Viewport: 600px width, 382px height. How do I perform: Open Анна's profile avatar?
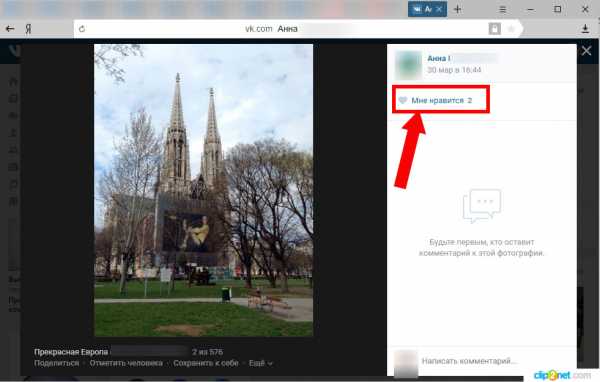pyautogui.click(x=408, y=64)
